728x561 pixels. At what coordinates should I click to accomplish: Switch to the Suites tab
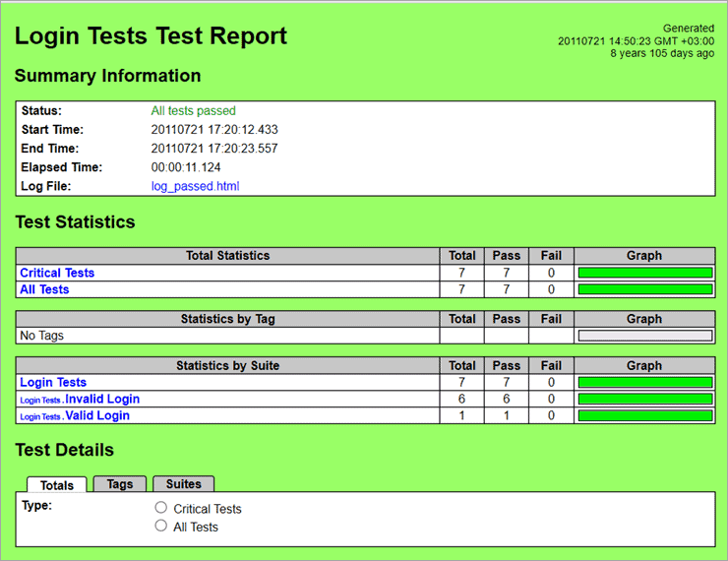pos(183,484)
